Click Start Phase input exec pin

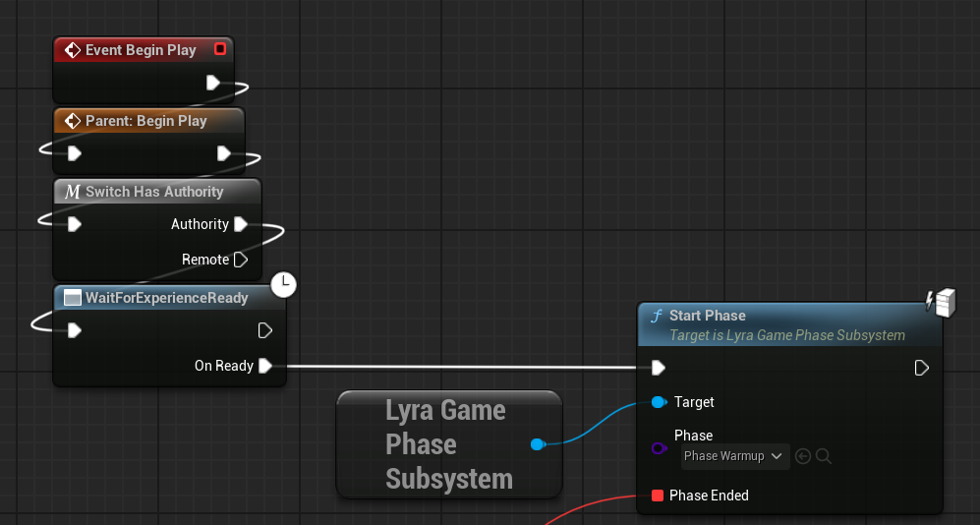(x=659, y=368)
